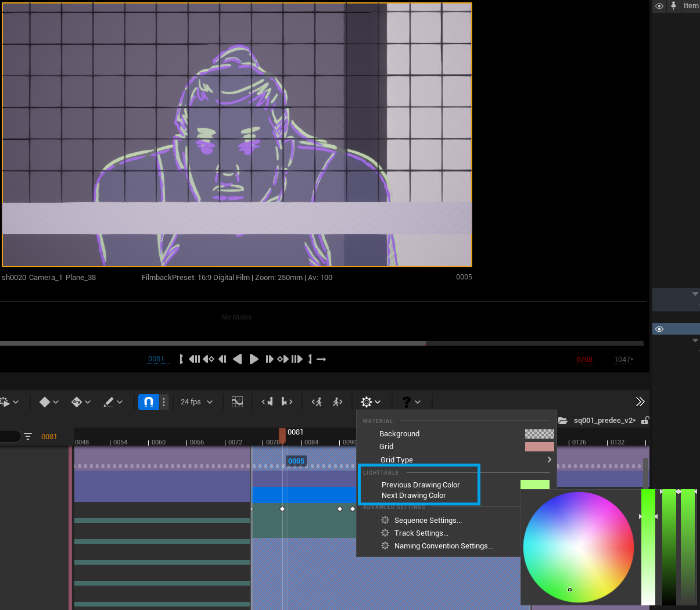The width and height of the screenshot is (700, 610).
Task: Click the running figure with left arrow icon
Action: pos(317,401)
